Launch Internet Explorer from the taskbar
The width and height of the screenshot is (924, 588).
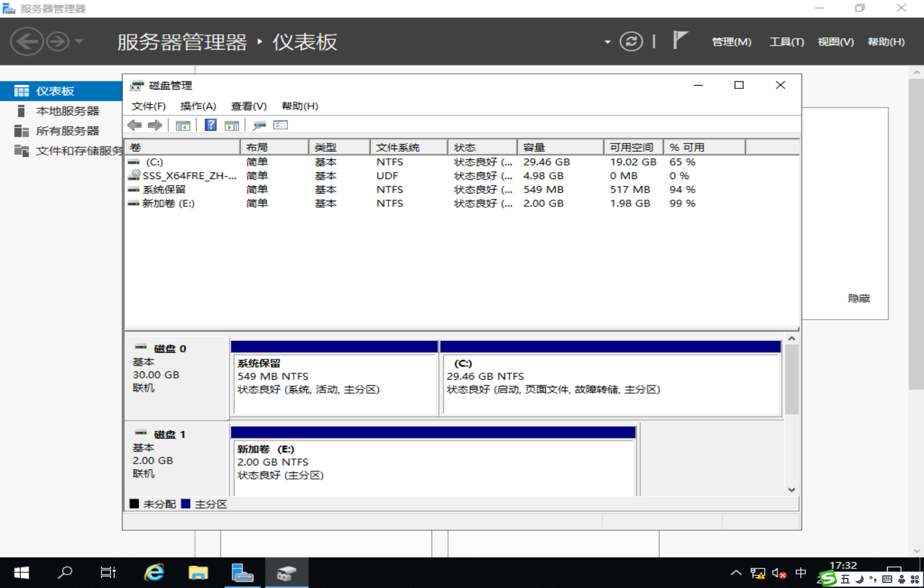(x=154, y=572)
